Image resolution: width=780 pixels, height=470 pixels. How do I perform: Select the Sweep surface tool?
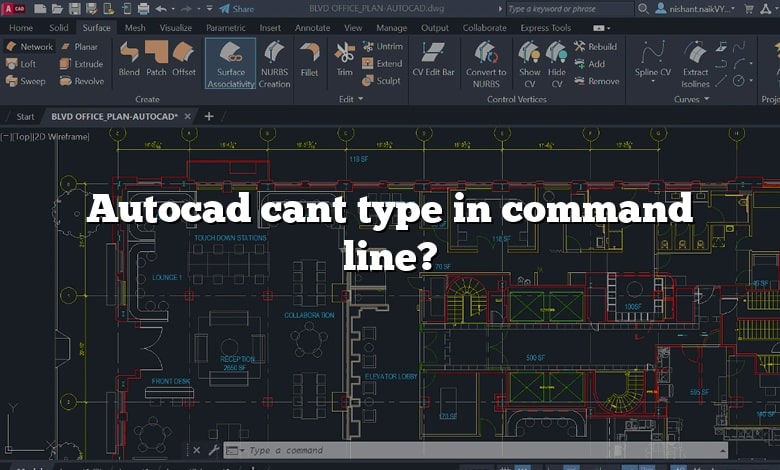click(x=26, y=81)
